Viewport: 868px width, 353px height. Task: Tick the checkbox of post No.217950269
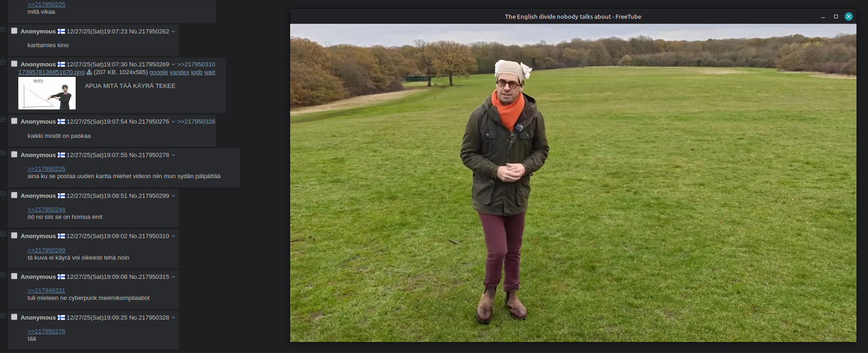tap(14, 64)
